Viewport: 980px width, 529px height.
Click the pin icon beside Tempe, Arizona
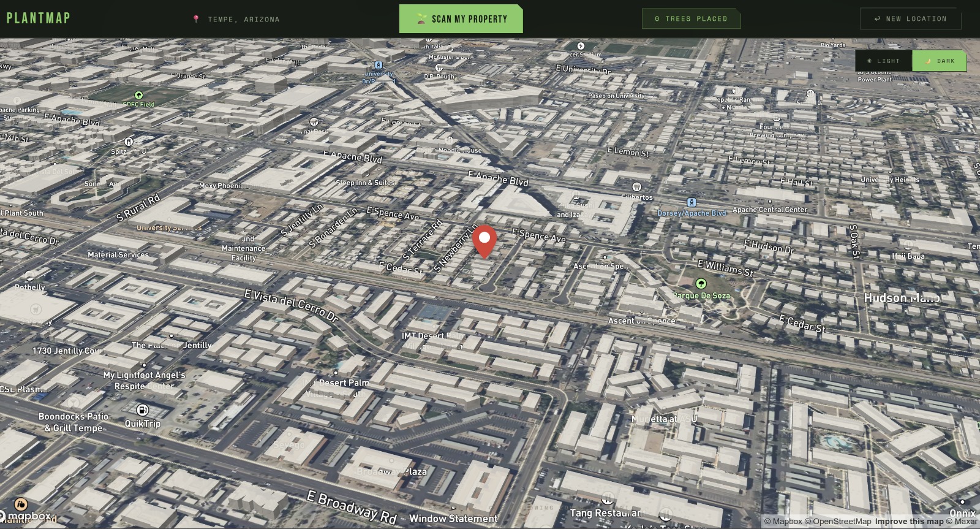pos(196,19)
